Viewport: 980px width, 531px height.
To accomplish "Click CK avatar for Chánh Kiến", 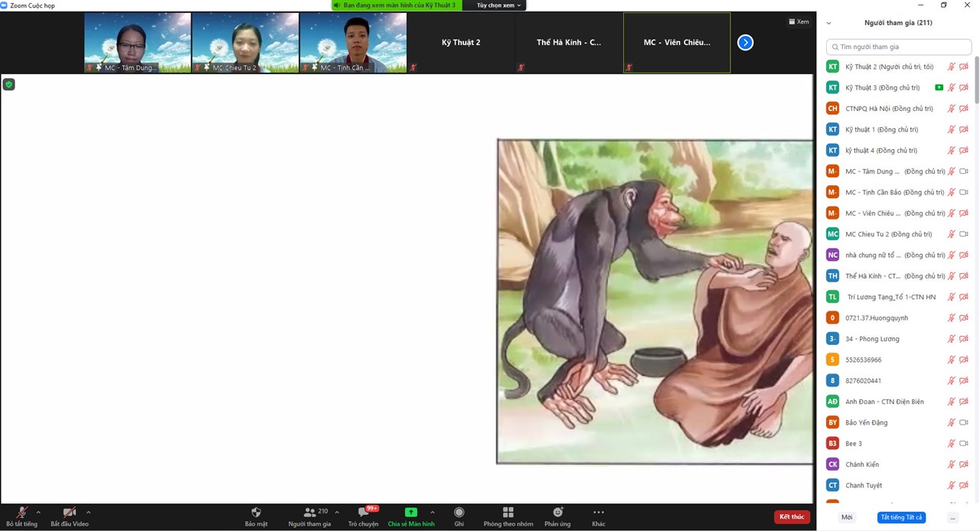I will (x=833, y=464).
